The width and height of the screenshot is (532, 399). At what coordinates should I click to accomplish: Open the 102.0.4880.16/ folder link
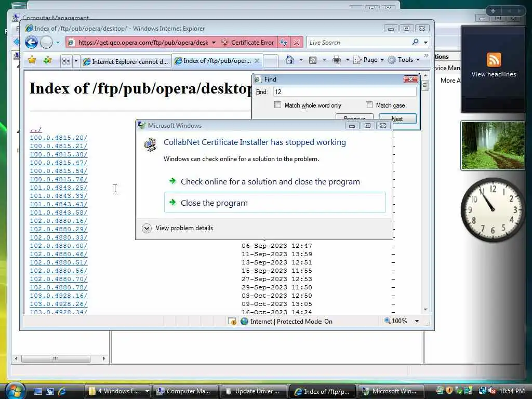[58, 221]
